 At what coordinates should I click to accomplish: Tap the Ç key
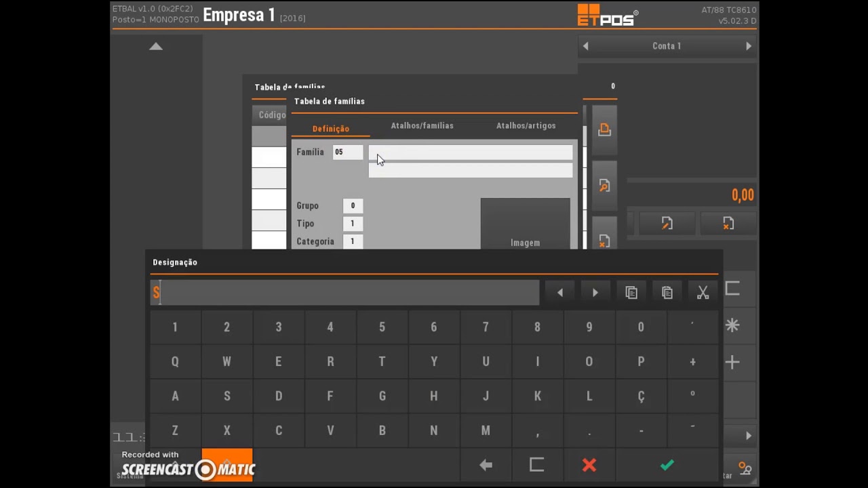(x=641, y=396)
